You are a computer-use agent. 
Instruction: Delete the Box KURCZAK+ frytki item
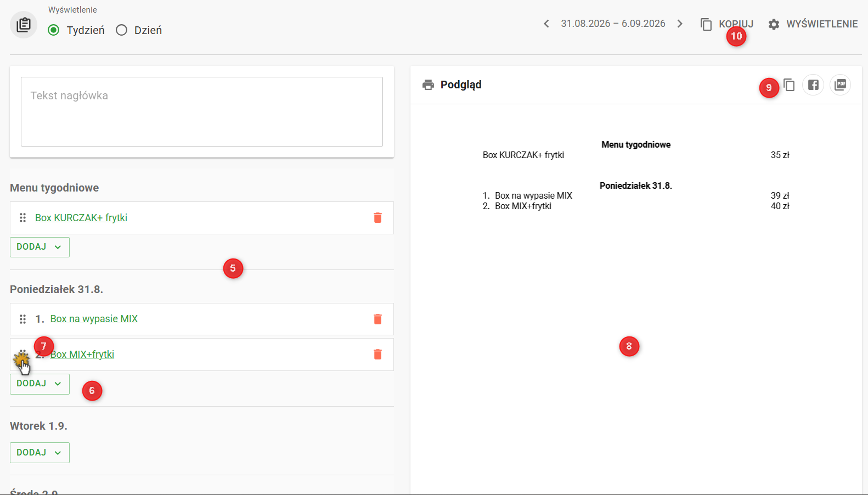click(377, 218)
